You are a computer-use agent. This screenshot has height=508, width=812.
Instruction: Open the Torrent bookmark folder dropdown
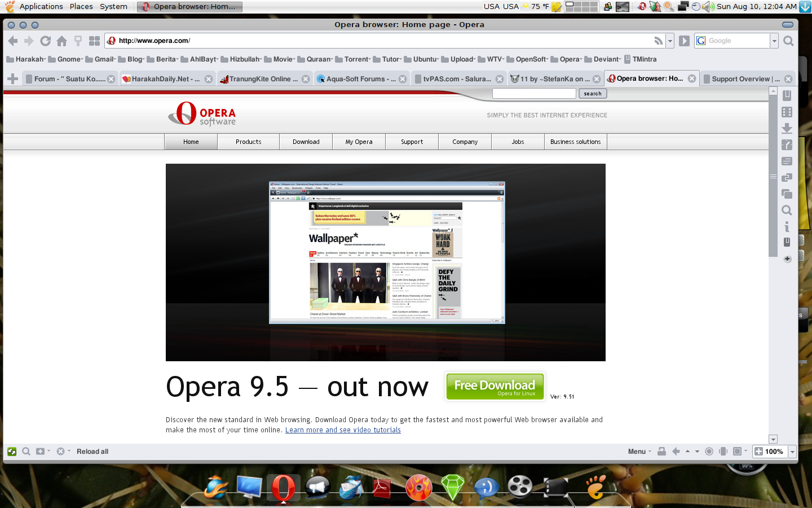353,59
